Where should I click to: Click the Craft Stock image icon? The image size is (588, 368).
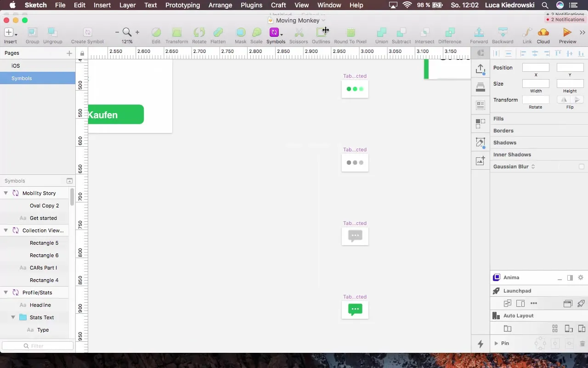481,161
